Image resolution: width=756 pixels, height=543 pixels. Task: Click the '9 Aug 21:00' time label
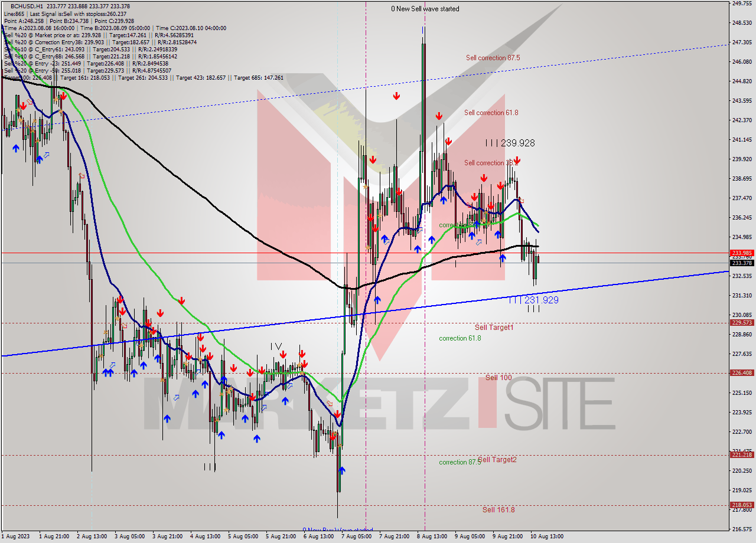pyautogui.click(x=507, y=537)
